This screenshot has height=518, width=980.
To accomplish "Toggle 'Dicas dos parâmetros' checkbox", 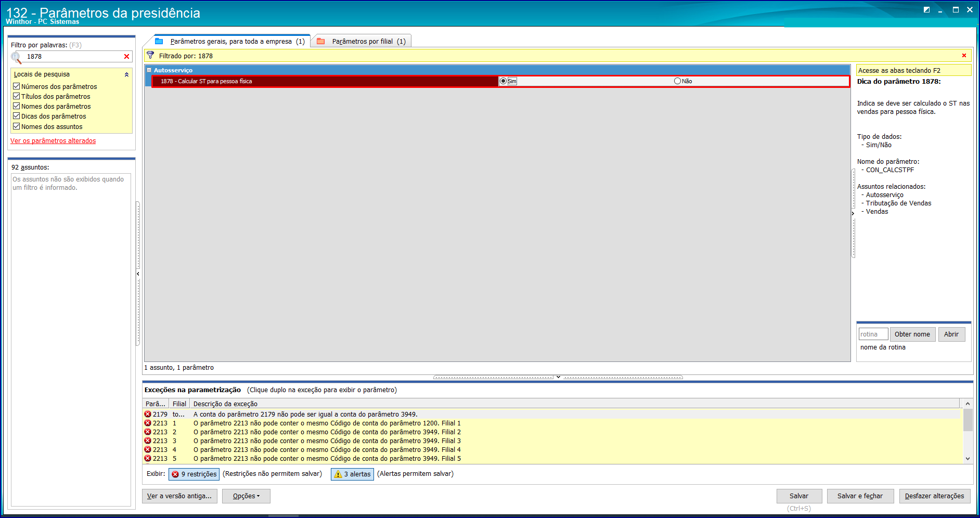I will point(17,116).
